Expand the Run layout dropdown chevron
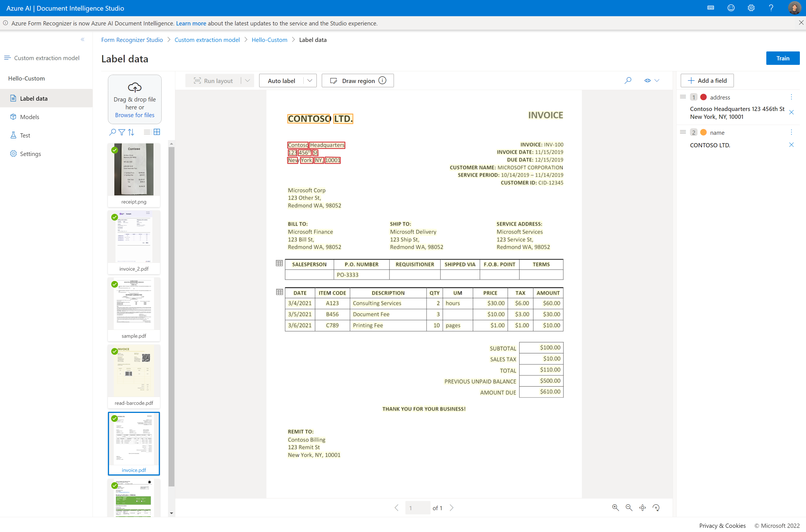 coord(247,81)
